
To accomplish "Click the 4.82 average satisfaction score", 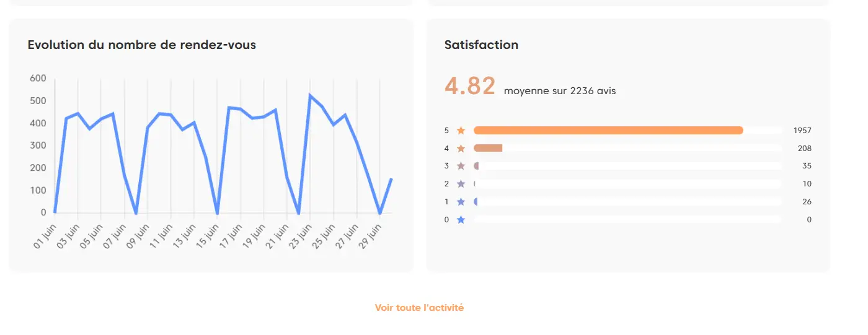I will click(470, 87).
